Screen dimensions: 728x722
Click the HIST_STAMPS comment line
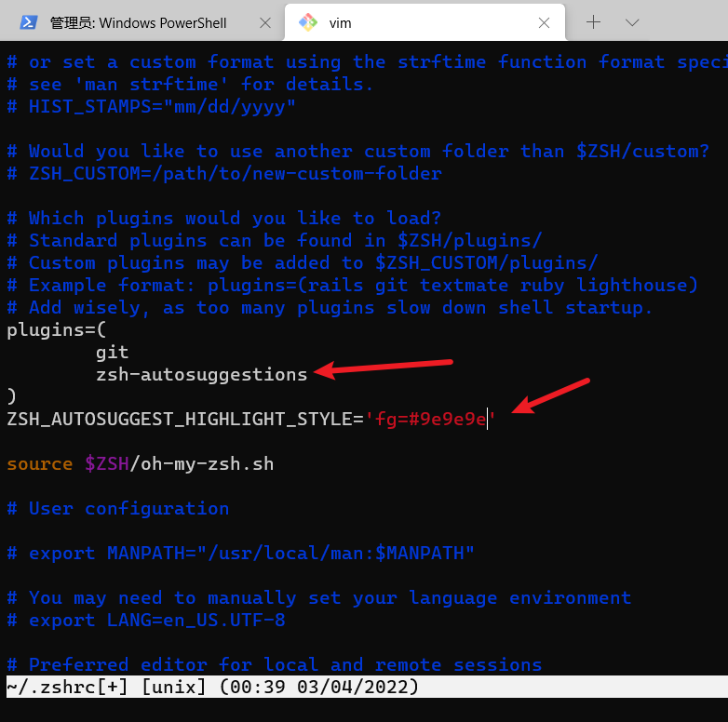(x=152, y=107)
